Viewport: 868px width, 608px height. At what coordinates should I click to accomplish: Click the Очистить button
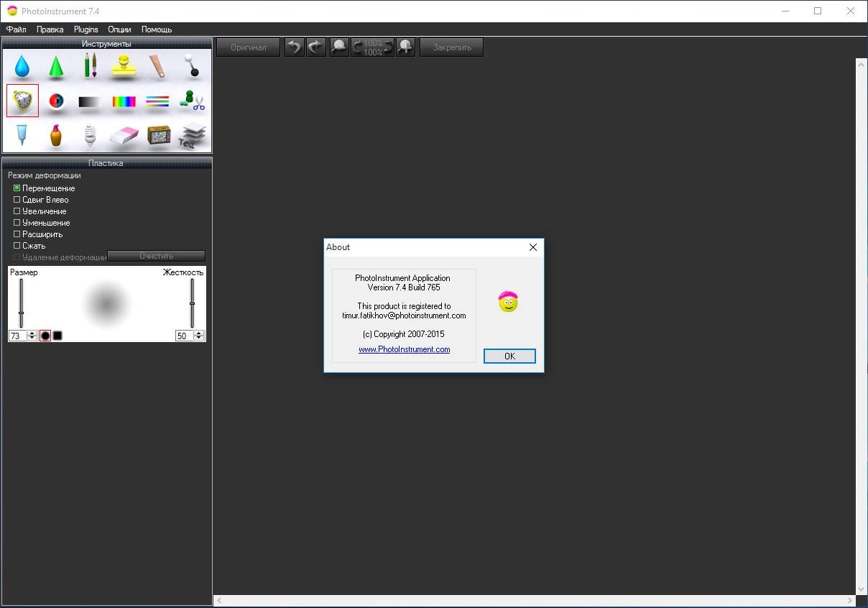point(157,256)
